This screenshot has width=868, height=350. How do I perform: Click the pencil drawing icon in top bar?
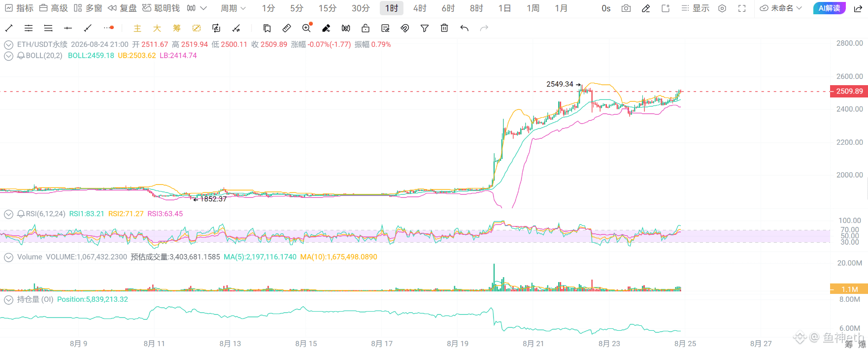point(646,8)
